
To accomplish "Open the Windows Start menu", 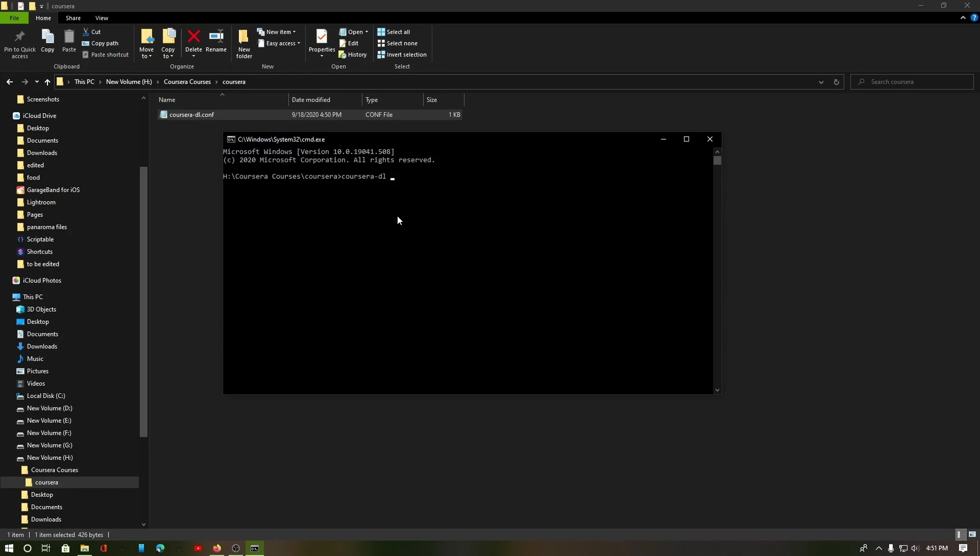I will pos(9,548).
